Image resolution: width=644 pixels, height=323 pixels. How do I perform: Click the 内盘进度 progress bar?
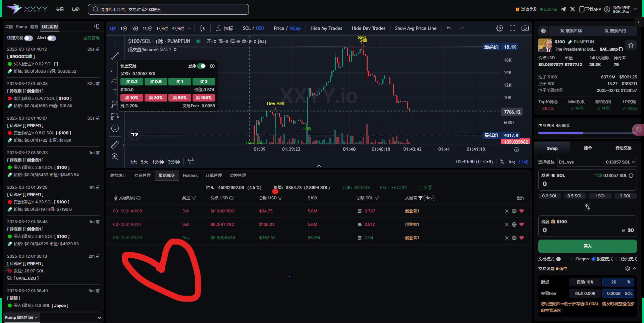pyautogui.click(x=585, y=133)
